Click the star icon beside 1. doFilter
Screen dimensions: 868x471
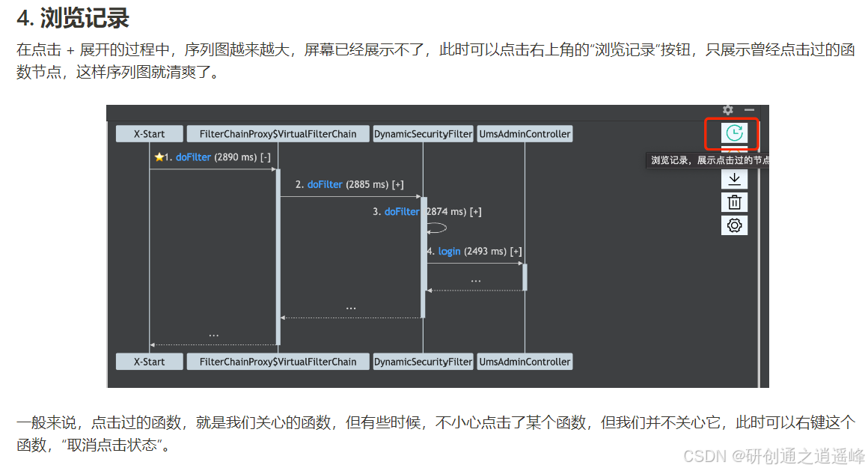coord(159,157)
